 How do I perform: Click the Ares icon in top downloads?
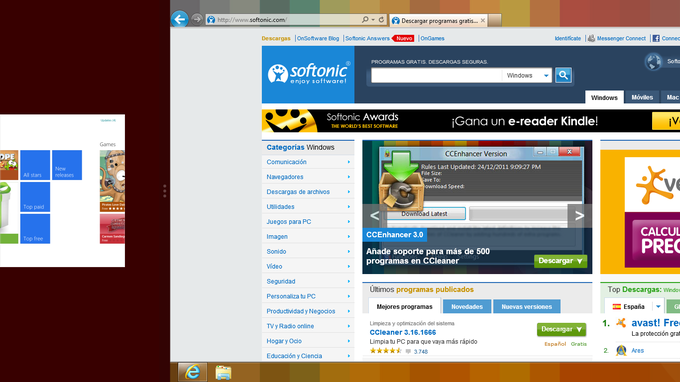pyautogui.click(x=621, y=350)
